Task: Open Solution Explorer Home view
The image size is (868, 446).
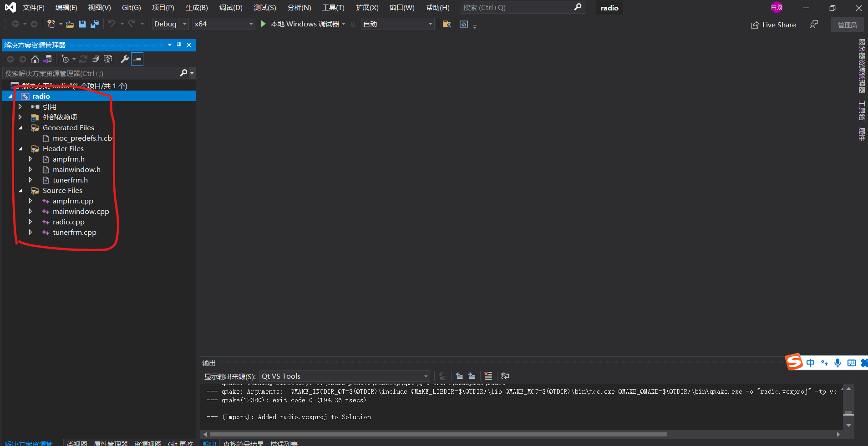Action: [x=35, y=59]
